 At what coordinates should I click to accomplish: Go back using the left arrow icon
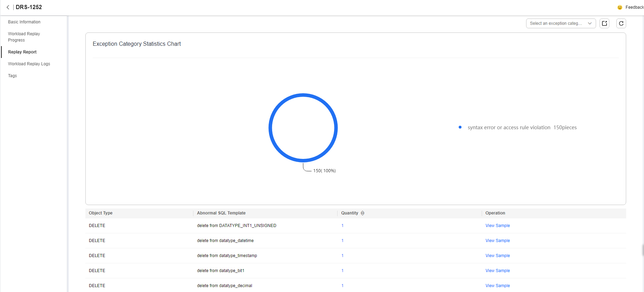pos(8,7)
